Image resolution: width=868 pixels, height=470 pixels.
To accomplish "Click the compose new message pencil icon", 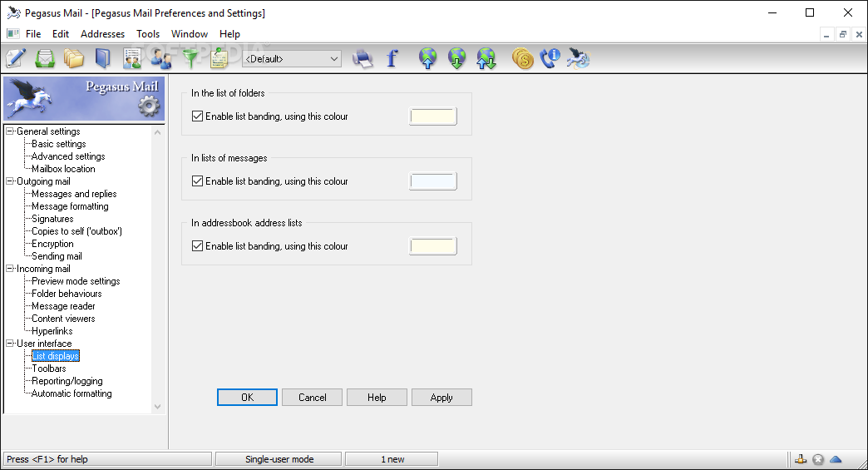I will [x=16, y=58].
